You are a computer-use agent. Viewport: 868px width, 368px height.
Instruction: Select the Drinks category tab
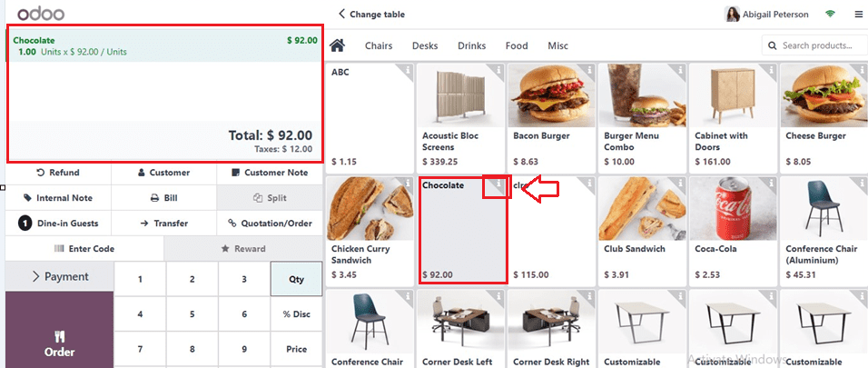pyautogui.click(x=471, y=46)
